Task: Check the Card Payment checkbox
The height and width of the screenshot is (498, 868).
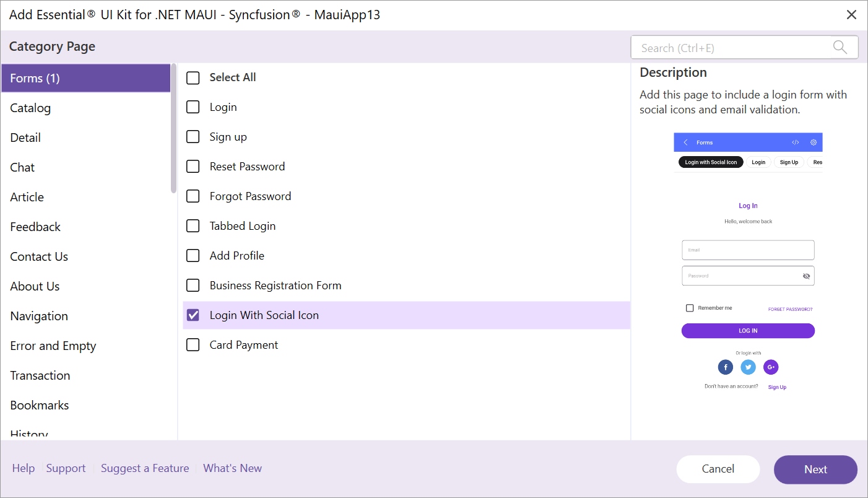Action: coord(193,345)
